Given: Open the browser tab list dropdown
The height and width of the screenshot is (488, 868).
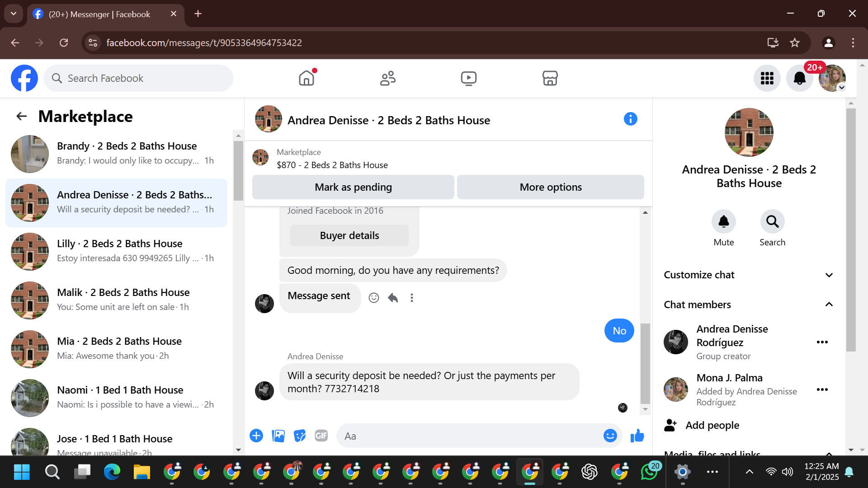Looking at the screenshot, I should click(x=14, y=14).
